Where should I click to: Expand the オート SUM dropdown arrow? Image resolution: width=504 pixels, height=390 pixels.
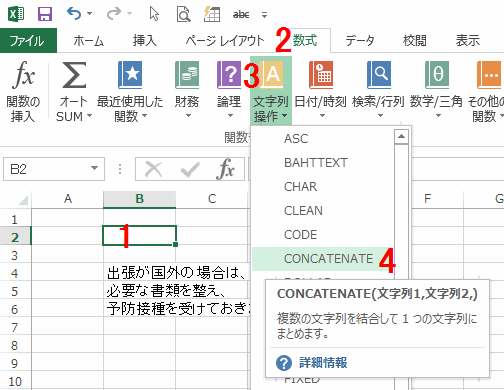pyautogui.click(x=89, y=116)
